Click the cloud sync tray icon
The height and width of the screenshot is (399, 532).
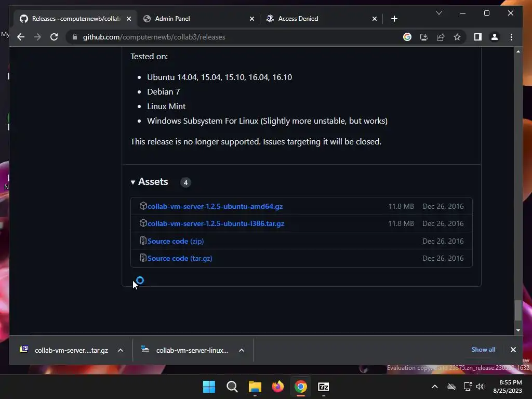pos(451,387)
